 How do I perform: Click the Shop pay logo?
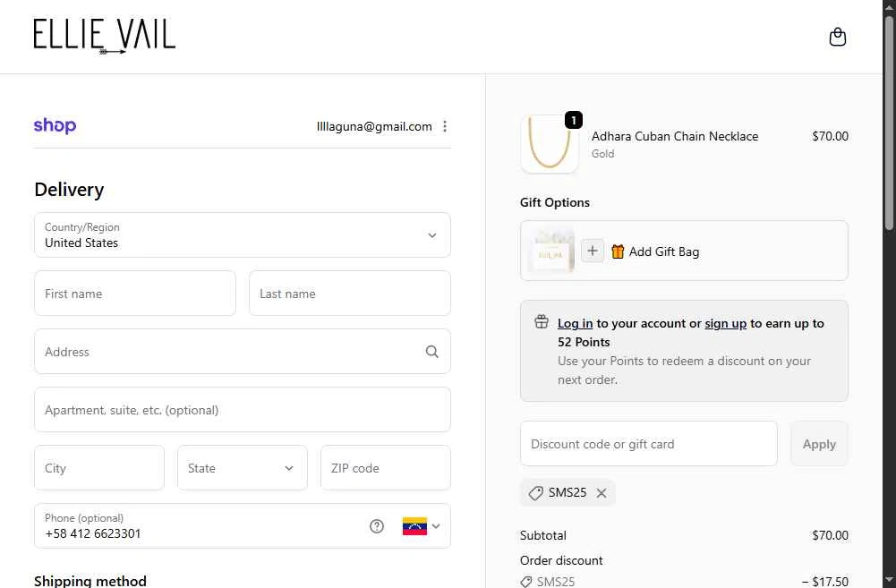[55, 125]
